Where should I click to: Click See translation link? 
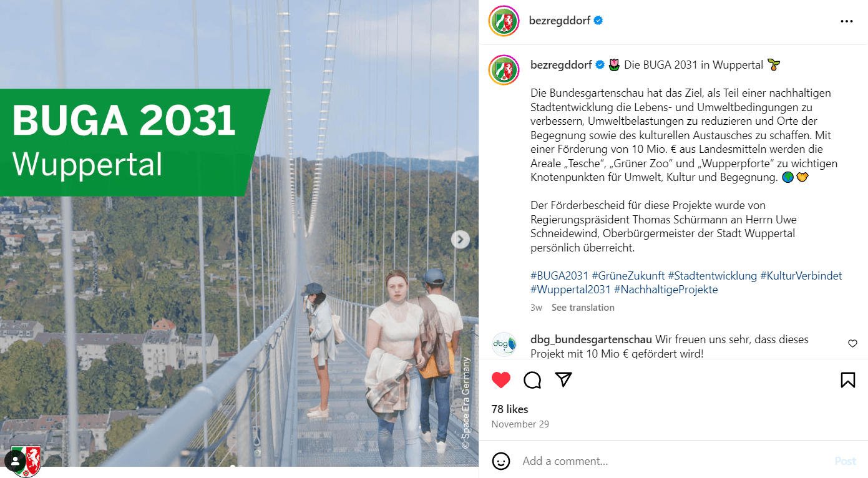583,308
